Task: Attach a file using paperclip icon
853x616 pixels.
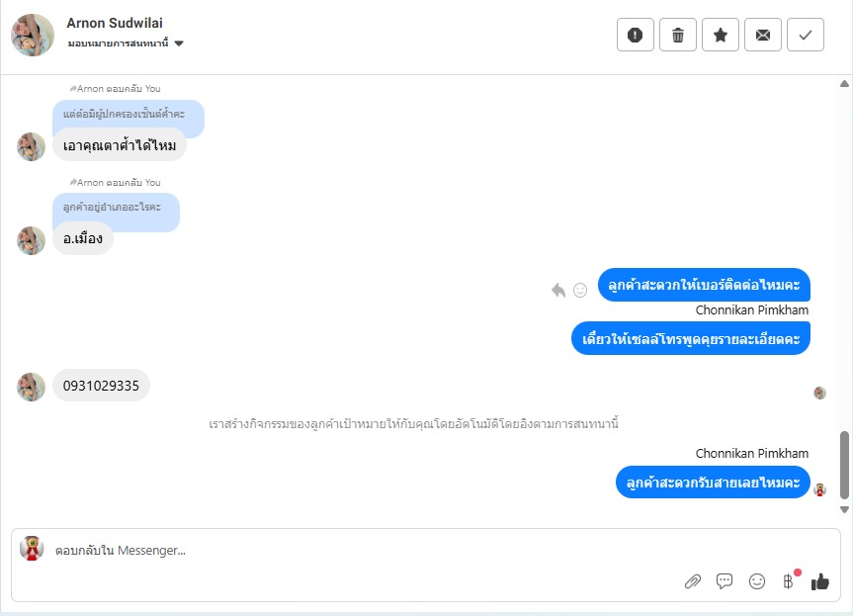Action: coord(693,581)
